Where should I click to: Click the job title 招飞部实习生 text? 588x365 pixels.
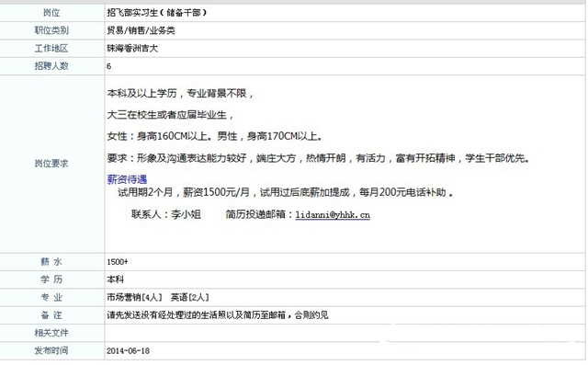coord(132,13)
